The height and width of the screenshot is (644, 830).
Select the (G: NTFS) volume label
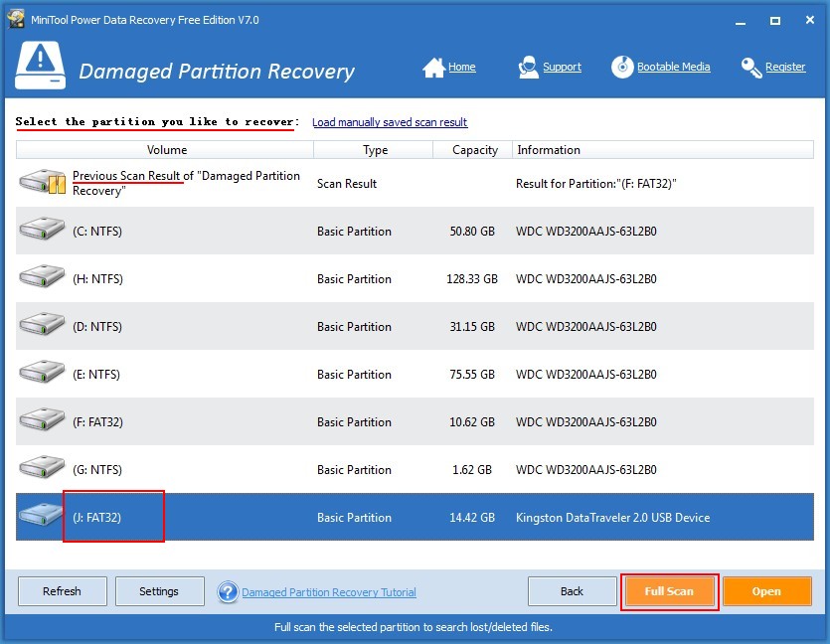[x=97, y=469]
